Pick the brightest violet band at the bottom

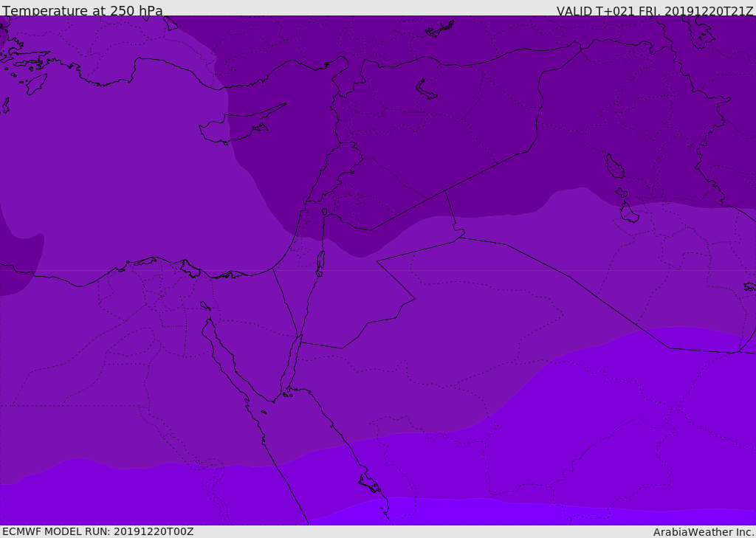(458, 512)
